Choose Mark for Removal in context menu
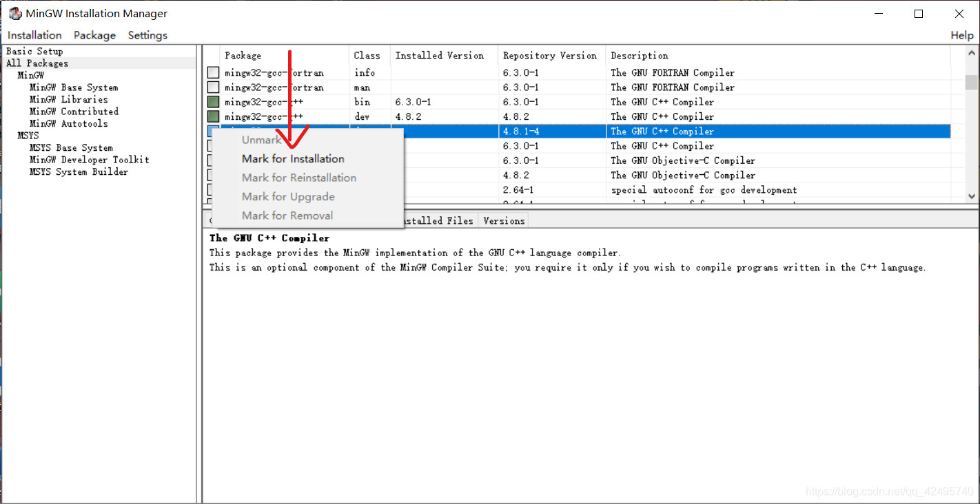Image resolution: width=980 pixels, height=504 pixels. point(287,216)
